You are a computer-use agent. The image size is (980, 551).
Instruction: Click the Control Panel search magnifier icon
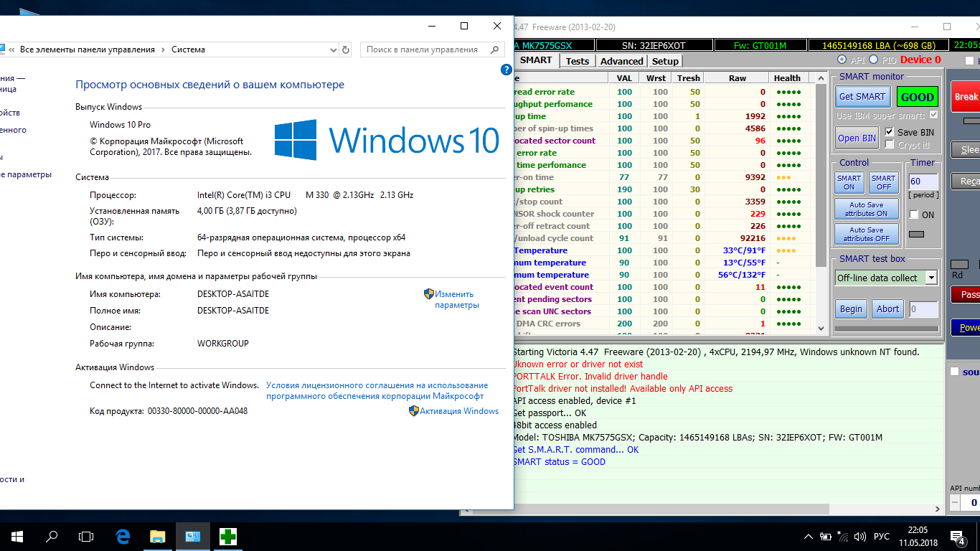pyautogui.click(x=494, y=50)
